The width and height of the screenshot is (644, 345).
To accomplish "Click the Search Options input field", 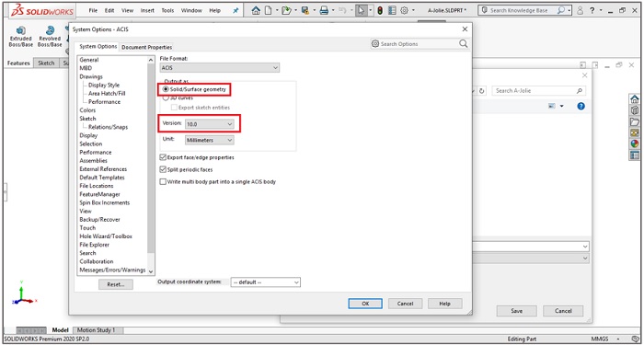I will [x=419, y=43].
